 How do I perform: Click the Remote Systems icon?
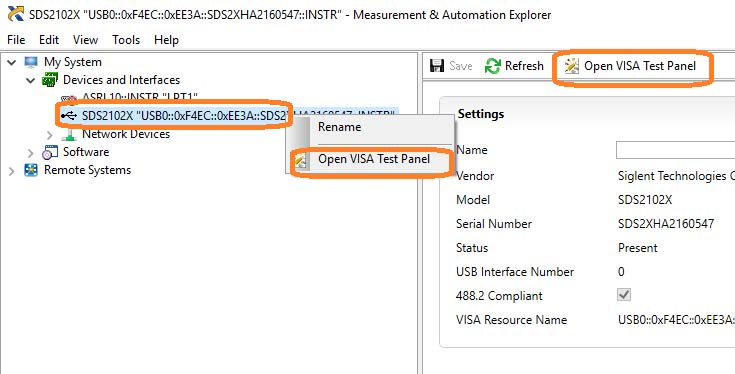[x=31, y=170]
